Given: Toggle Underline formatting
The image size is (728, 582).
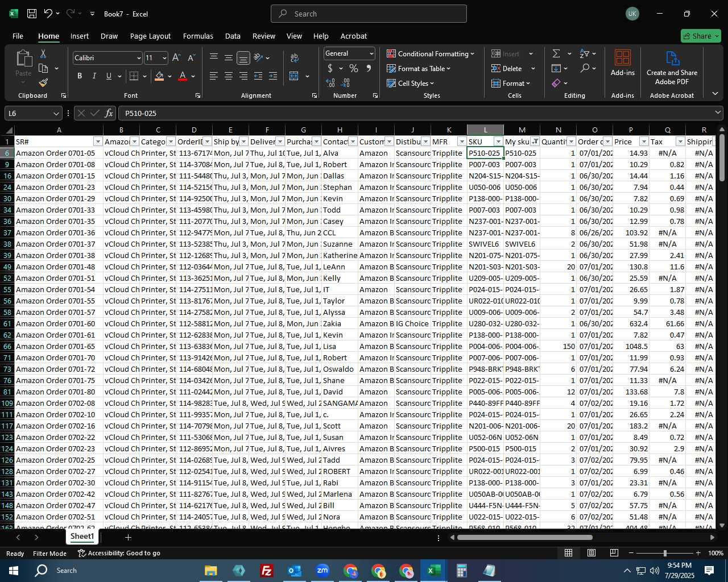Looking at the screenshot, I should pos(109,76).
